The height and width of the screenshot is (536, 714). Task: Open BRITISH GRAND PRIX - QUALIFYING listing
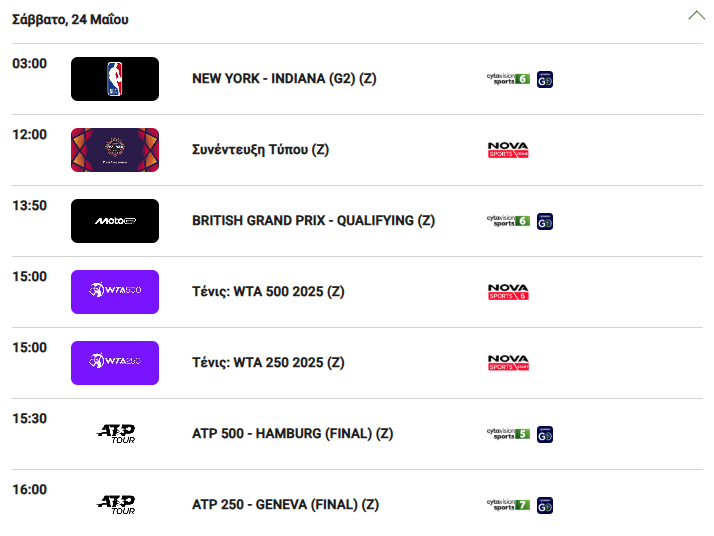313,221
